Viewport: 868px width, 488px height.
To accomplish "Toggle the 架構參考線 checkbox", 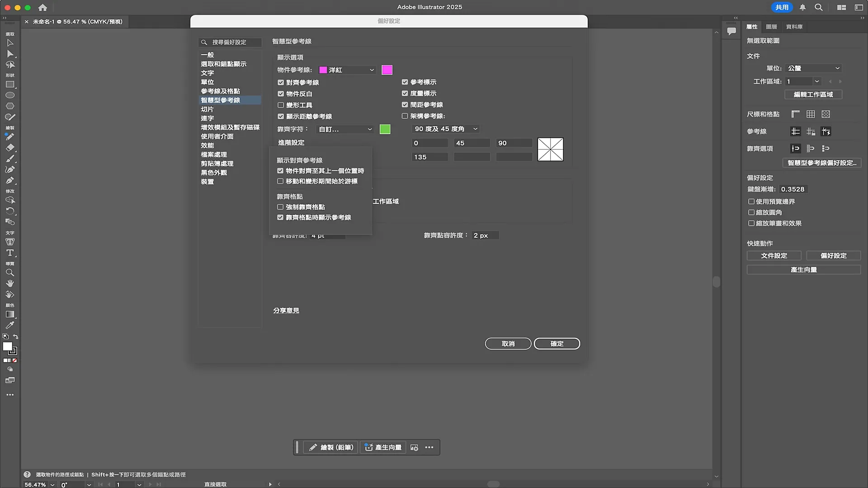I will point(405,116).
